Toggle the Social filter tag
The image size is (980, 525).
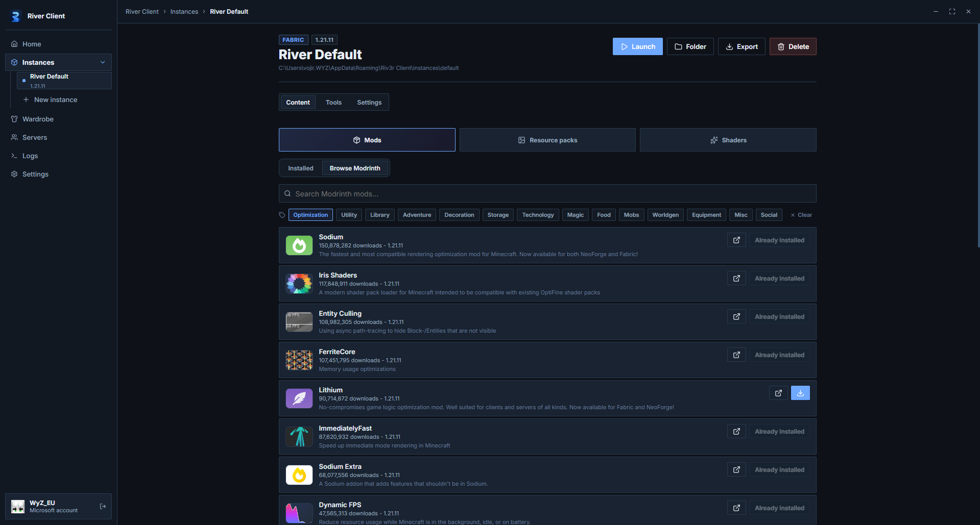tap(769, 215)
